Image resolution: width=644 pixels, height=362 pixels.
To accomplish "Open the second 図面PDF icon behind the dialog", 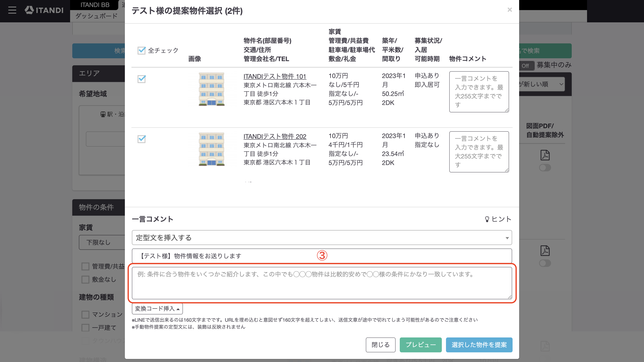I will tap(545, 251).
